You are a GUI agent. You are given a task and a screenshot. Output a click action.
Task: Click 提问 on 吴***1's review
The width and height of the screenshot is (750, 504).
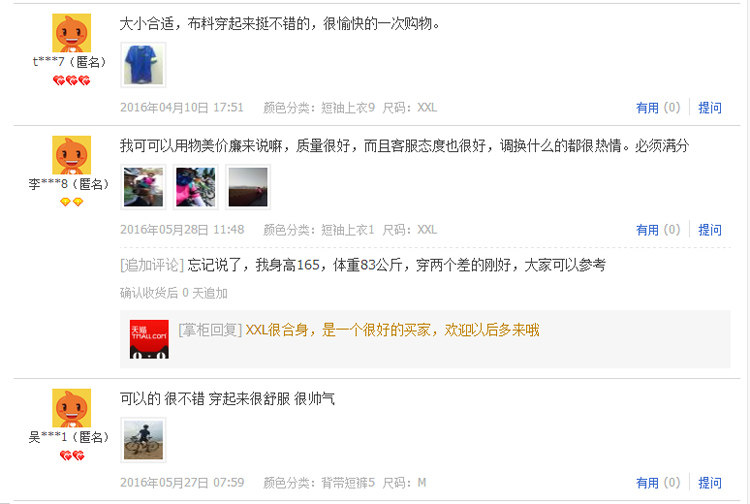pos(710,483)
